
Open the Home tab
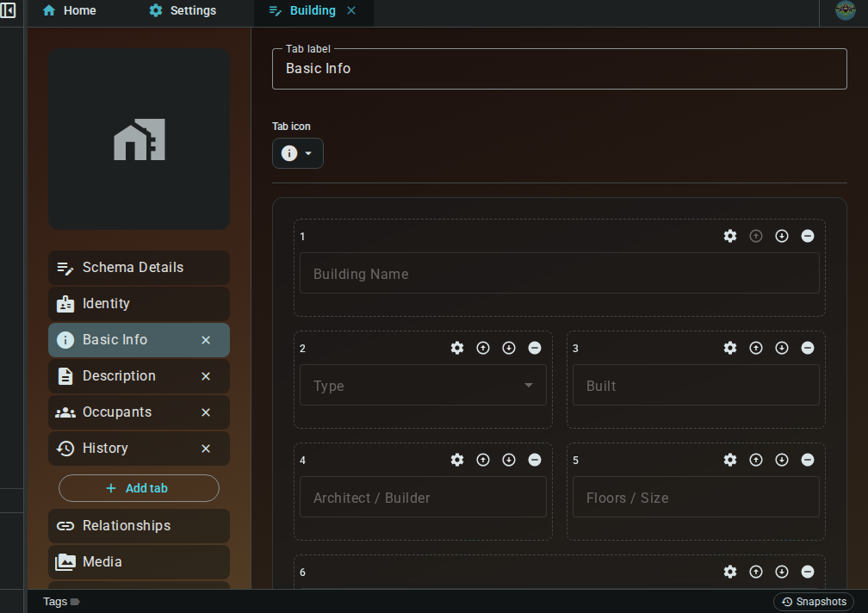(69, 10)
